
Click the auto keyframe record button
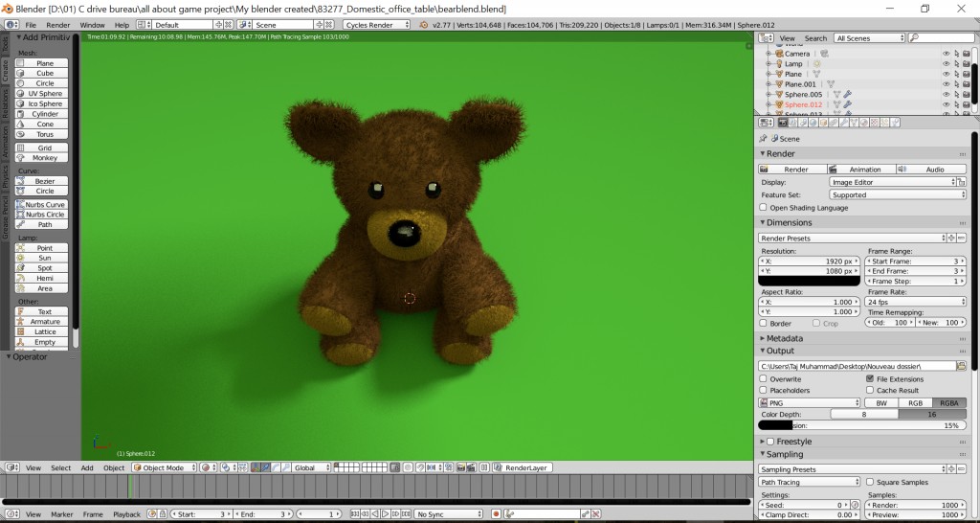point(496,514)
